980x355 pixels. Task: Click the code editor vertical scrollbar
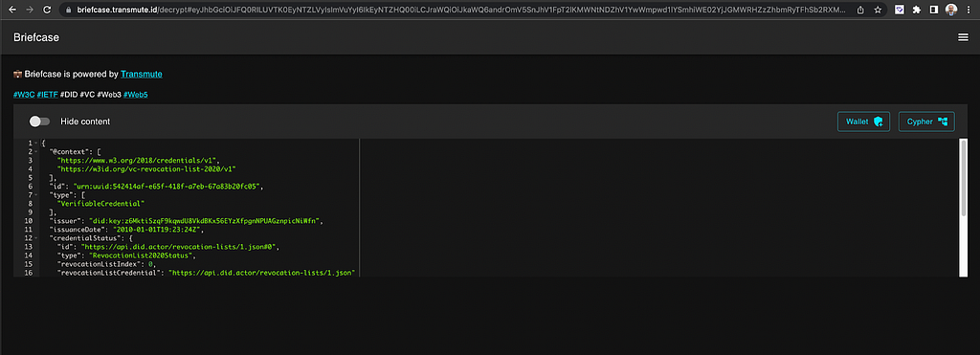(x=963, y=178)
